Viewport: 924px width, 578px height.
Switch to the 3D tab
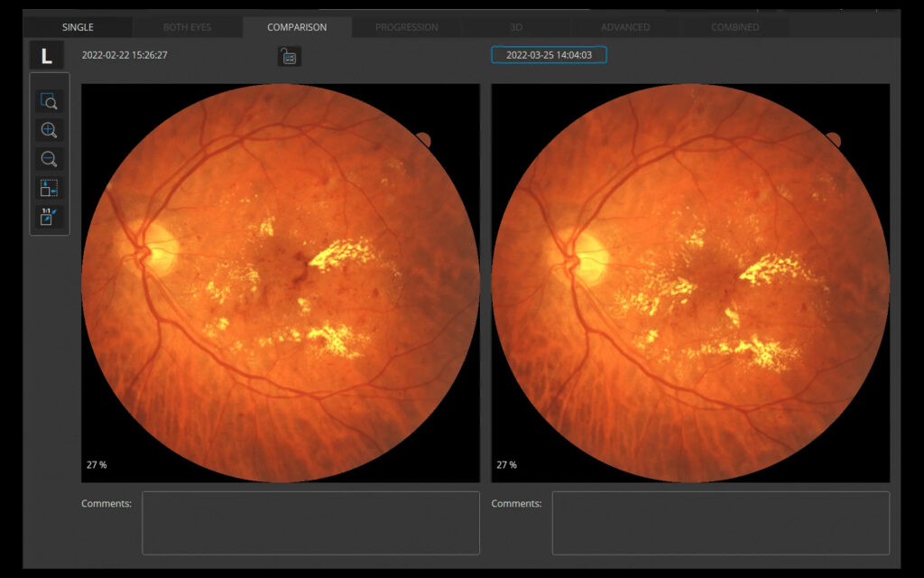point(516,27)
